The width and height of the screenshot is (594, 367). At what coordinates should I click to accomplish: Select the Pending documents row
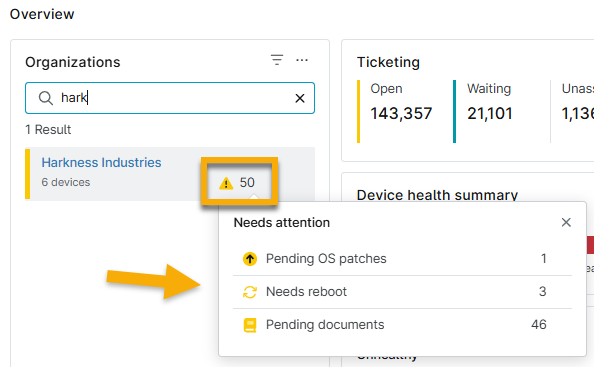402,325
